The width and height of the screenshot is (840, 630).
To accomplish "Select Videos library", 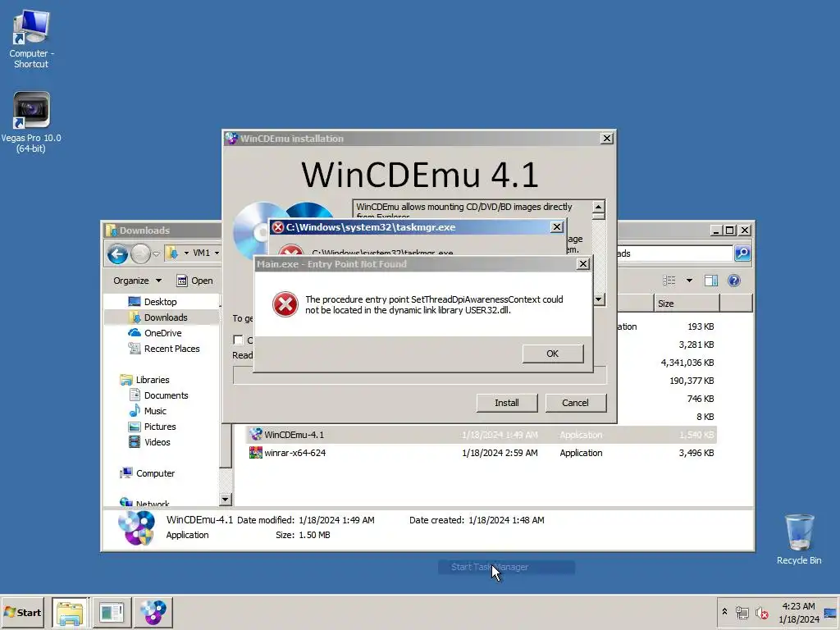I will [x=157, y=442].
